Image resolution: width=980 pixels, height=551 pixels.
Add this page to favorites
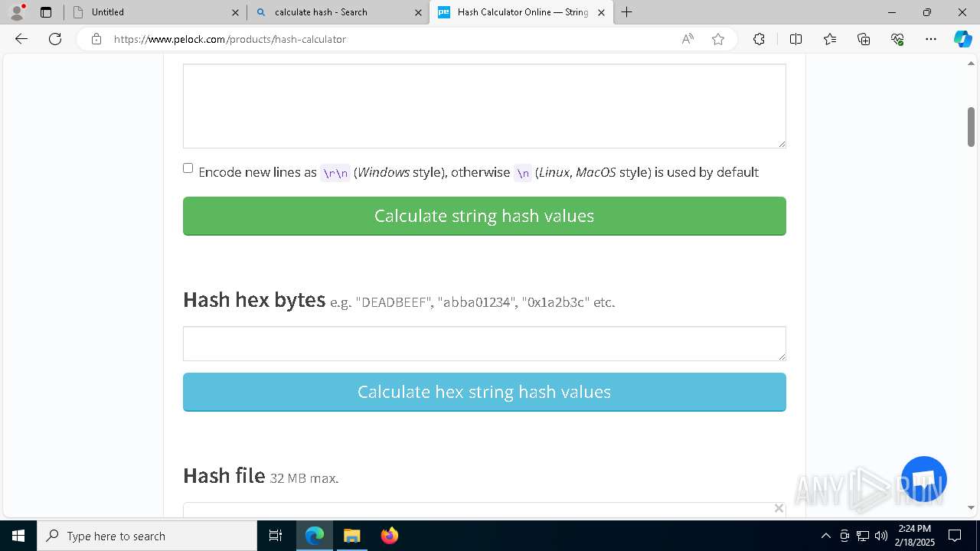(718, 39)
